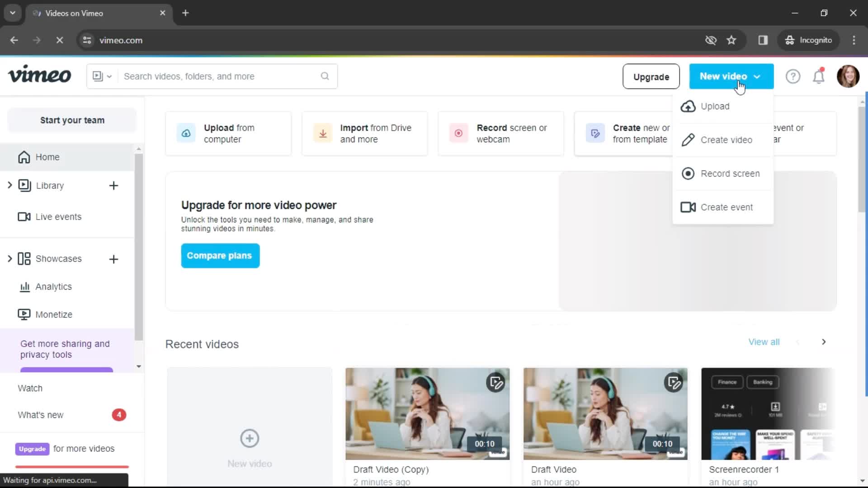Click Create new or from template card
Viewport: 868px width, 488px height.
point(624,133)
